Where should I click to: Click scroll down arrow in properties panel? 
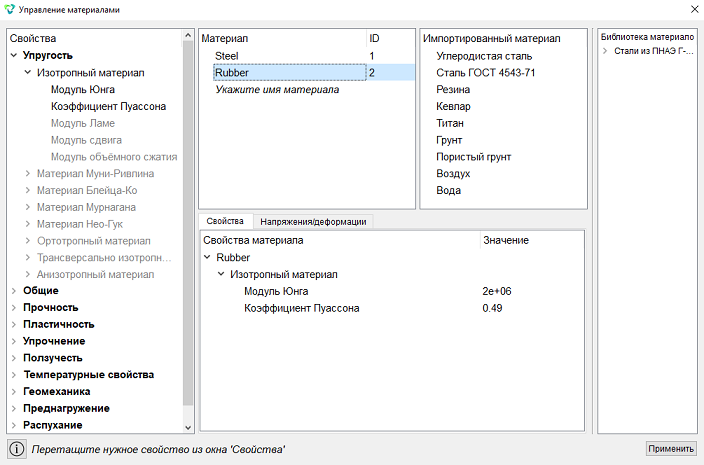(188, 428)
